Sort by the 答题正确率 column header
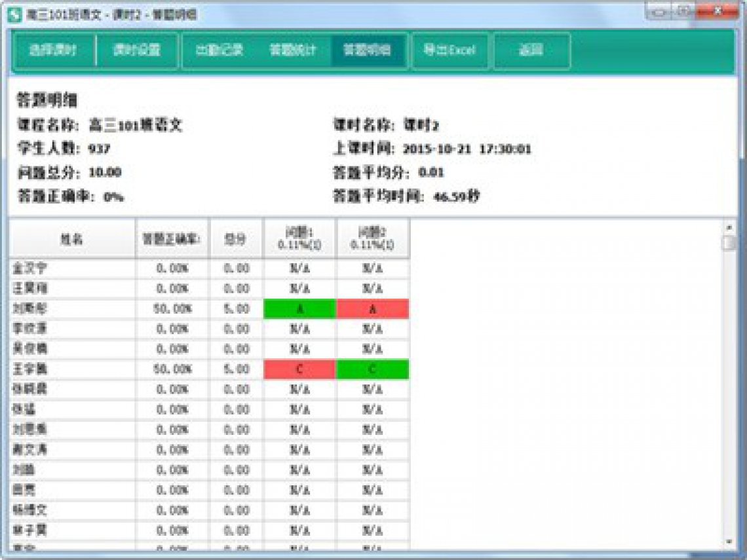 click(x=172, y=240)
